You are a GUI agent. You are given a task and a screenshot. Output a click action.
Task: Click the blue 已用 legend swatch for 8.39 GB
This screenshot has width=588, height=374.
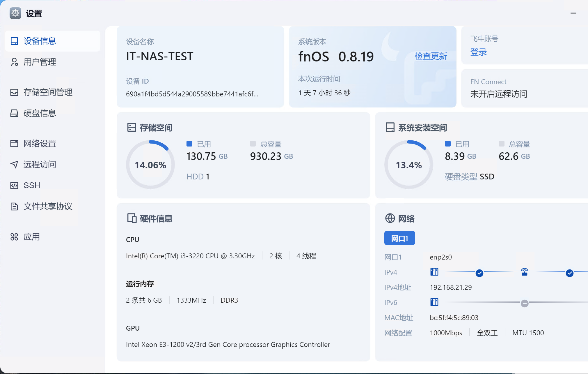coord(448,144)
